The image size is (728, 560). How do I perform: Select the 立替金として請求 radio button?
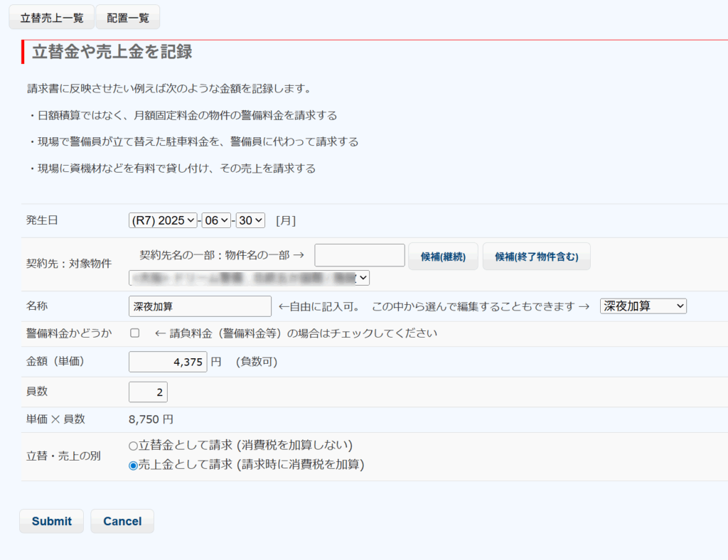coord(133,446)
